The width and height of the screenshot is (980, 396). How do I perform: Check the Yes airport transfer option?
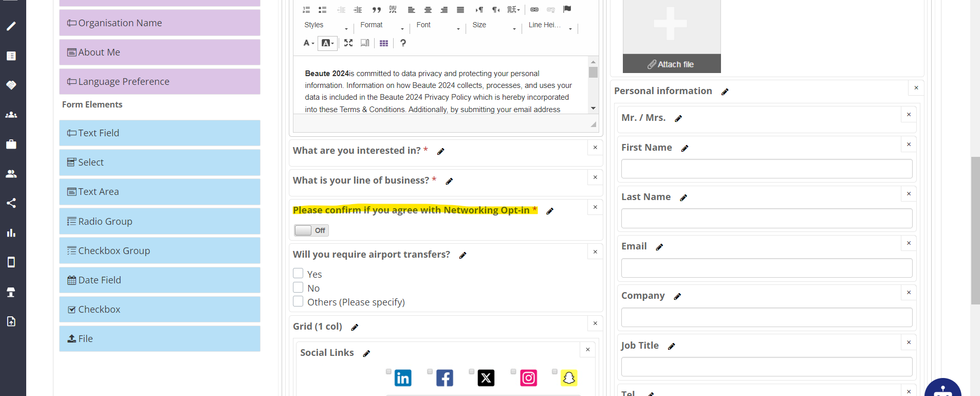(x=298, y=273)
